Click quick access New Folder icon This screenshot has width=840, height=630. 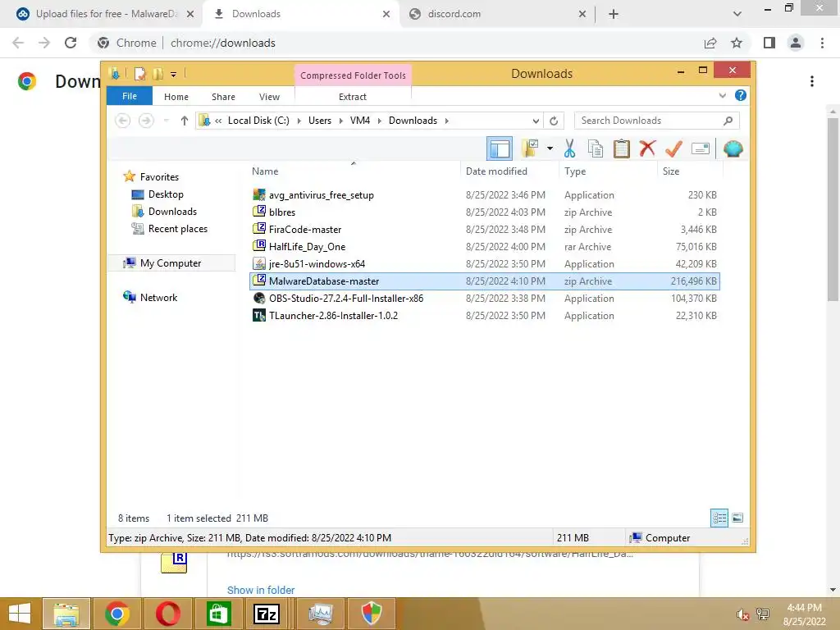click(157, 73)
